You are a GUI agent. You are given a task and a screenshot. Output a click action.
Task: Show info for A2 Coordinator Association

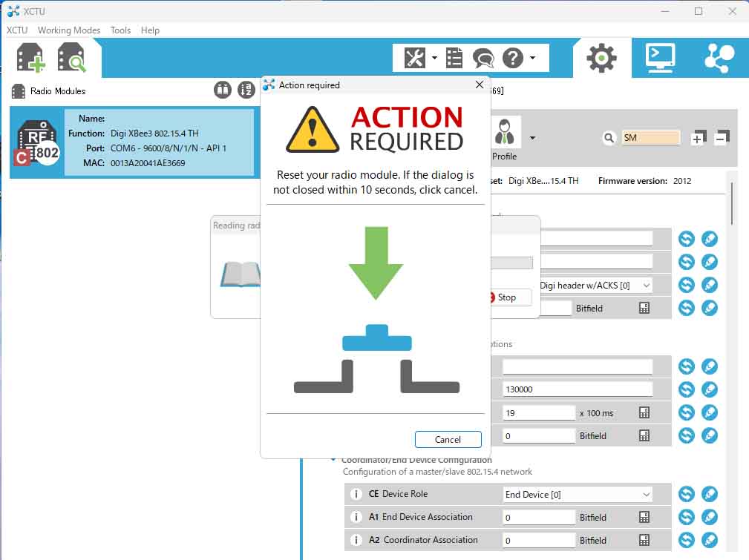click(356, 540)
